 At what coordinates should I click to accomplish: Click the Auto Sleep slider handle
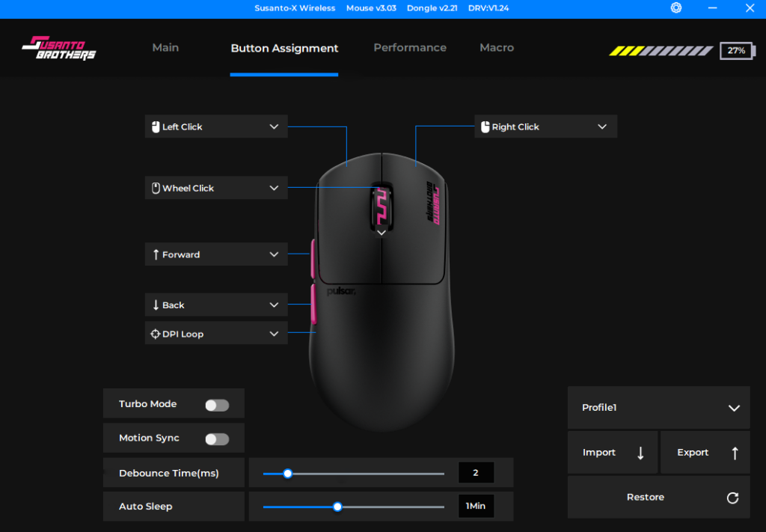[x=337, y=507]
